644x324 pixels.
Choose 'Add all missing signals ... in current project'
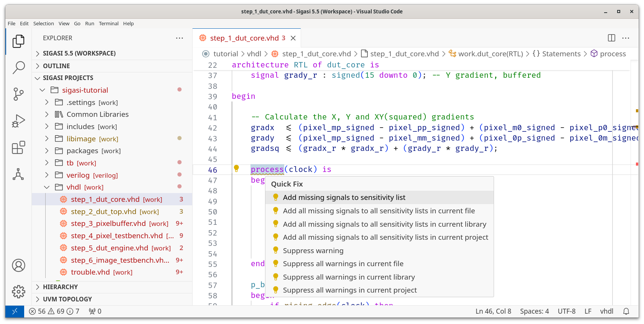point(379,237)
